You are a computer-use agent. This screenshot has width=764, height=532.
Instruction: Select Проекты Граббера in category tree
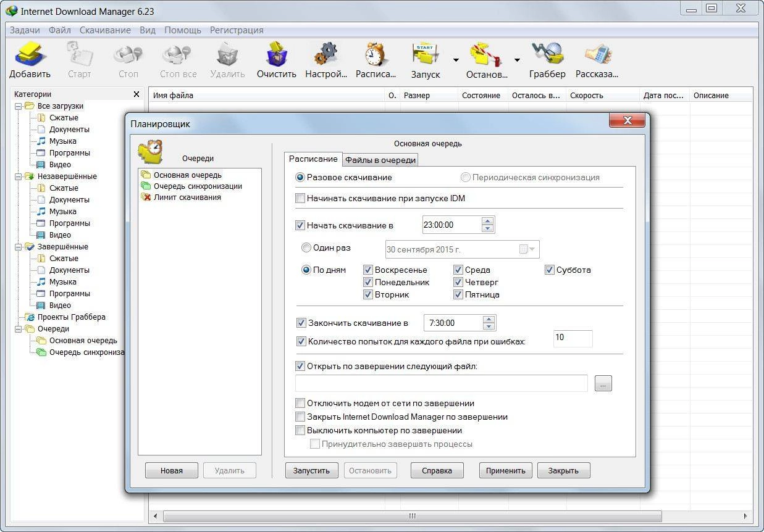(x=71, y=317)
